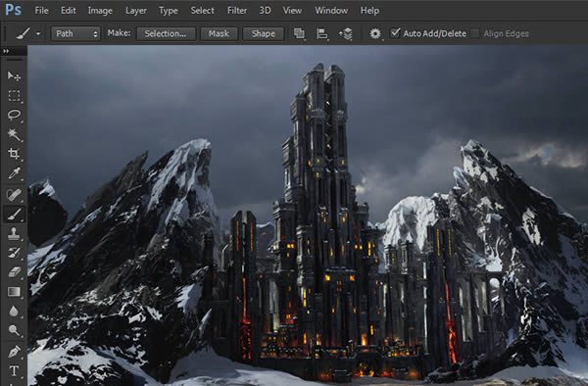Select the Dodge tool
Screen dimensions: 588x386
[14, 330]
